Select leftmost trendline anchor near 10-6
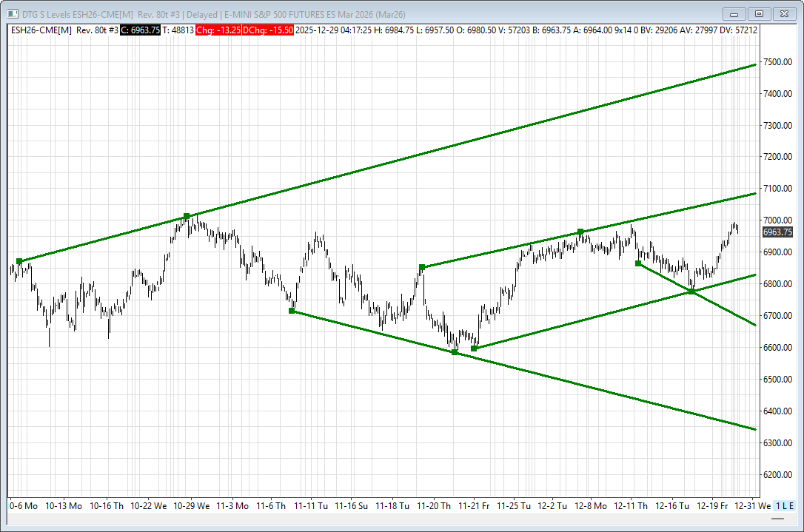 [x=19, y=261]
